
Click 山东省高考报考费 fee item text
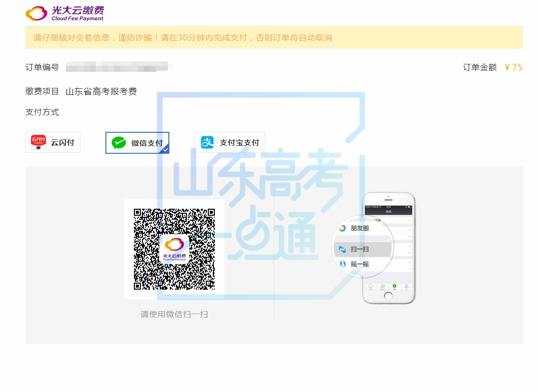tap(101, 91)
